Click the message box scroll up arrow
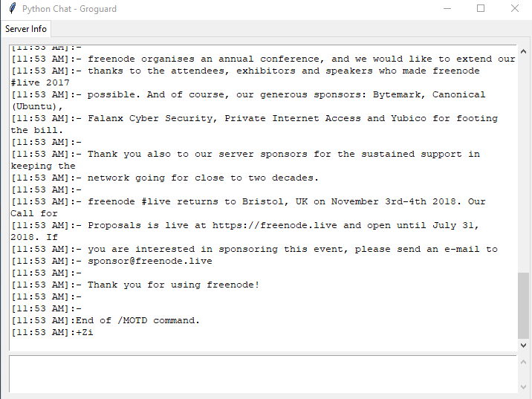 524,362
